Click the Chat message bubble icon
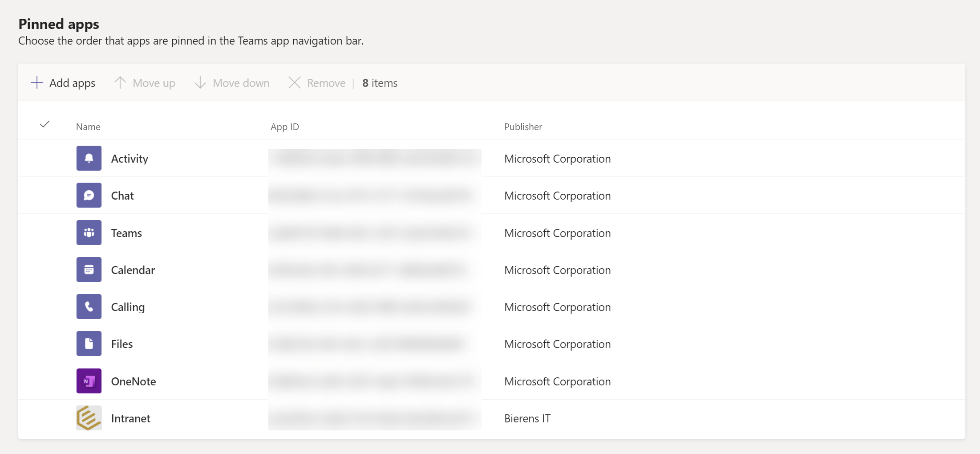 (x=89, y=195)
